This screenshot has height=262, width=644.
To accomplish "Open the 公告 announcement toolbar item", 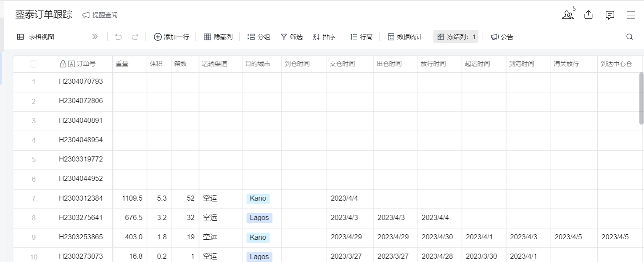I will [502, 37].
